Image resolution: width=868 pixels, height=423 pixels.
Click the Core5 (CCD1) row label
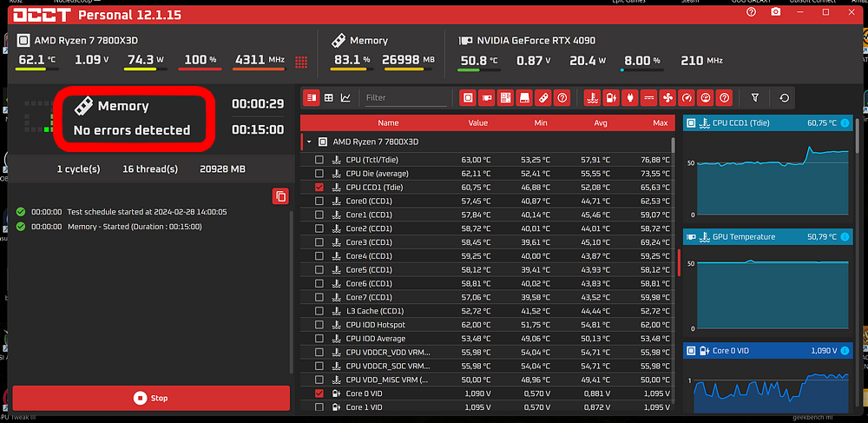369,269
